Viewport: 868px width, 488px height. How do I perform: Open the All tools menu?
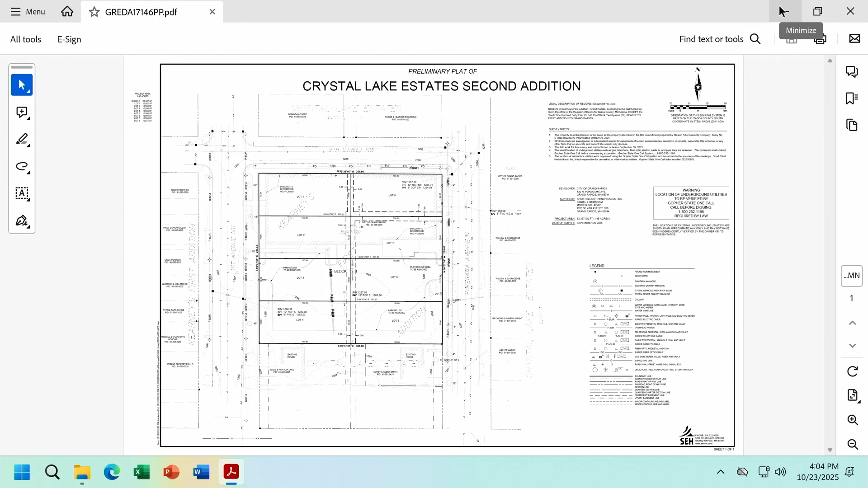(26, 39)
